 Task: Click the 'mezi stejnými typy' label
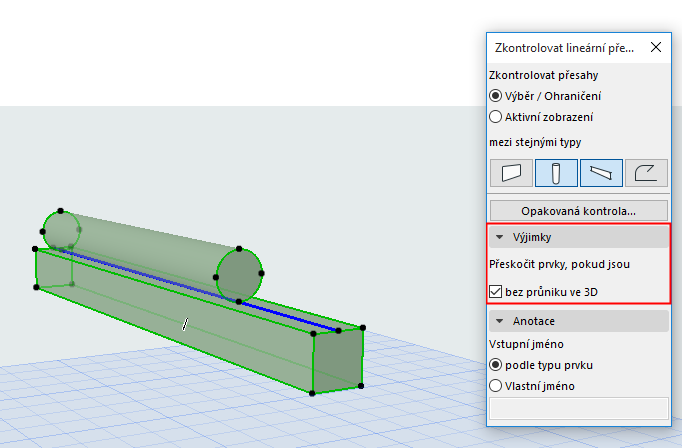535,142
